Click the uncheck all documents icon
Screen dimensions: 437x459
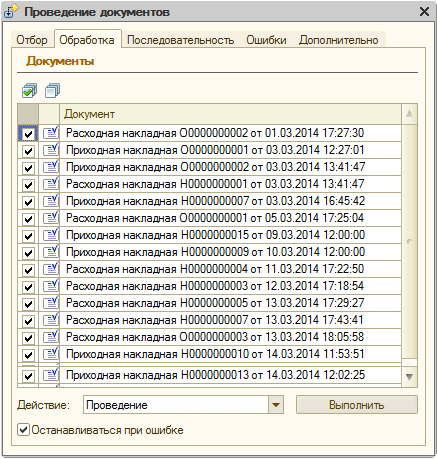tap(52, 91)
